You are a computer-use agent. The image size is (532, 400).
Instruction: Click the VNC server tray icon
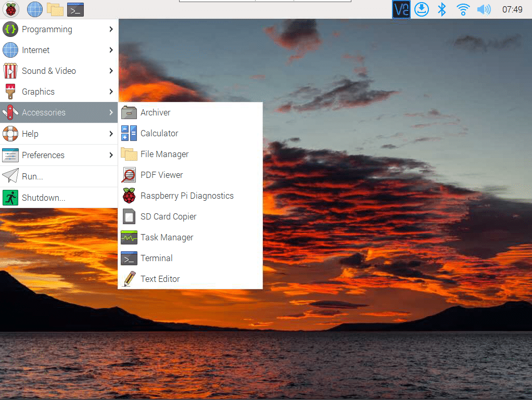(401, 9)
